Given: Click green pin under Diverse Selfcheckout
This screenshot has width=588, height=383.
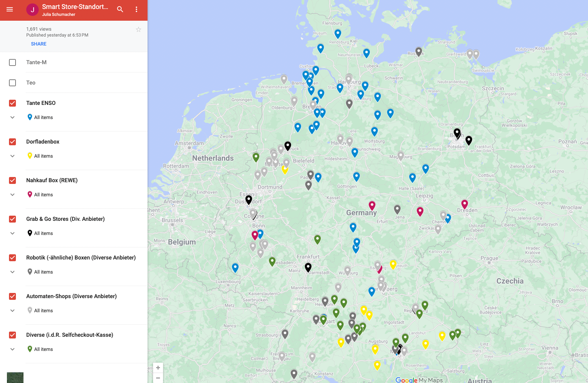Looking at the screenshot, I should pyautogui.click(x=30, y=349).
